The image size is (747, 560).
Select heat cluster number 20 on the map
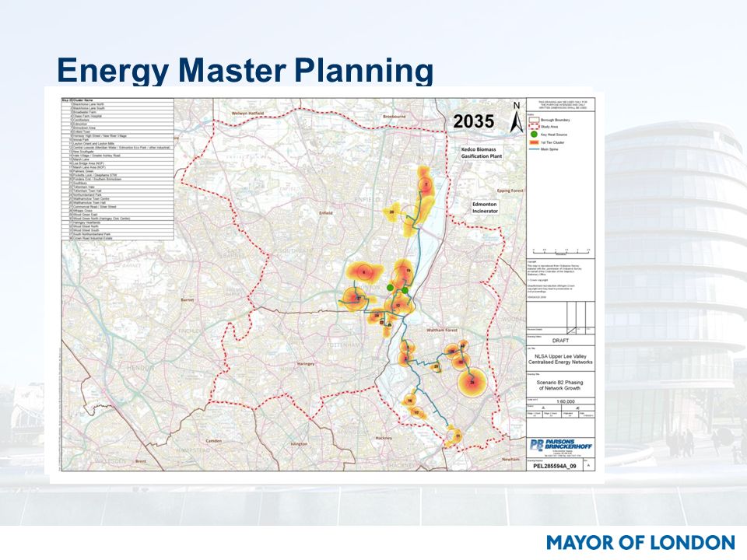(x=391, y=212)
